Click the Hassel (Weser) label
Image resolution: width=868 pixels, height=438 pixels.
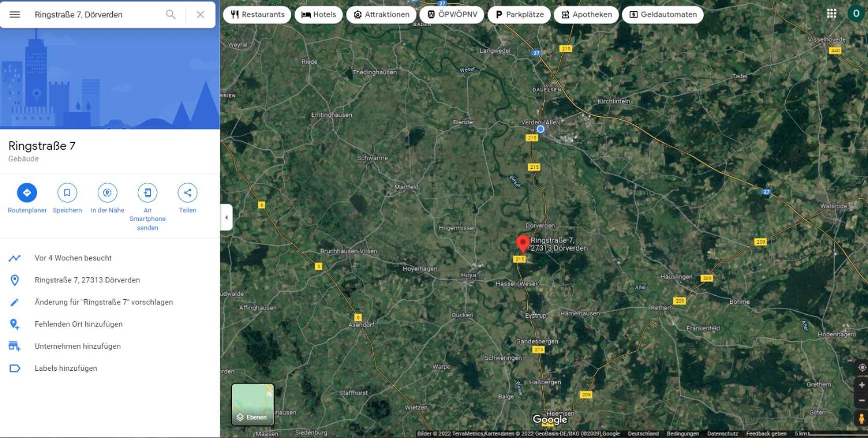coord(518,284)
